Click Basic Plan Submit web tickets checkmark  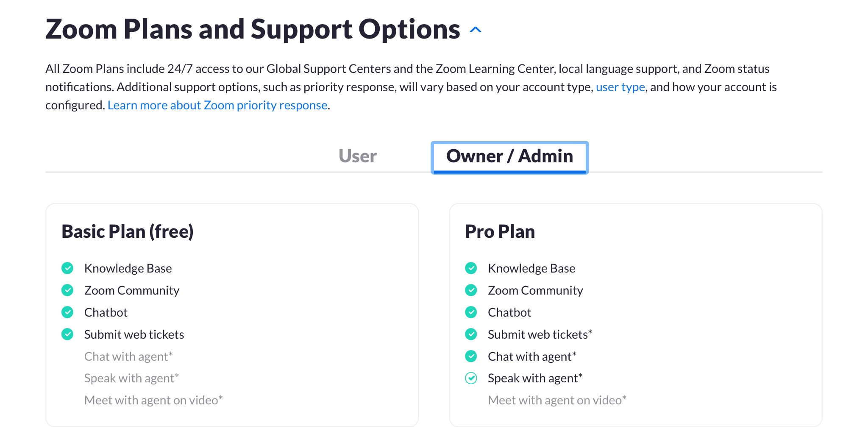point(67,334)
